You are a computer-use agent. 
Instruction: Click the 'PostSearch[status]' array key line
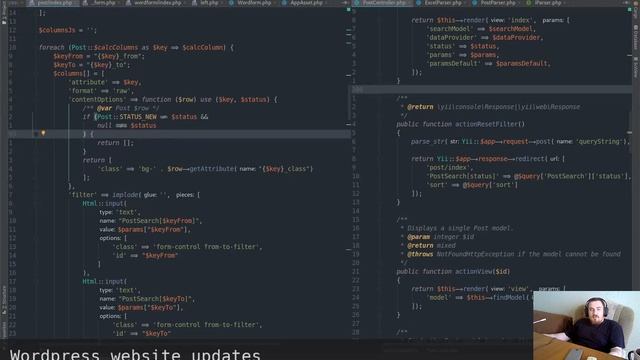pos(528,176)
